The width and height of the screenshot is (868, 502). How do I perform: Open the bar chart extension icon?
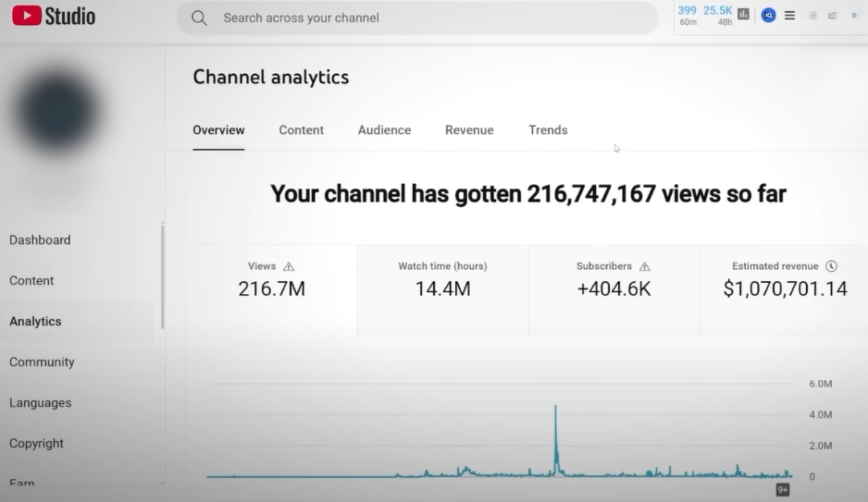(743, 14)
